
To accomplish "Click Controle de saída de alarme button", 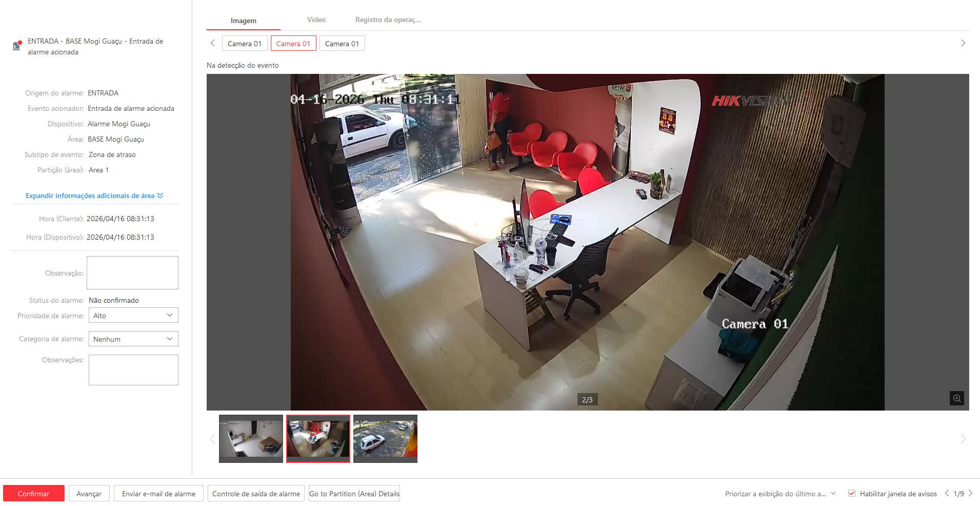I will [x=256, y=494].
